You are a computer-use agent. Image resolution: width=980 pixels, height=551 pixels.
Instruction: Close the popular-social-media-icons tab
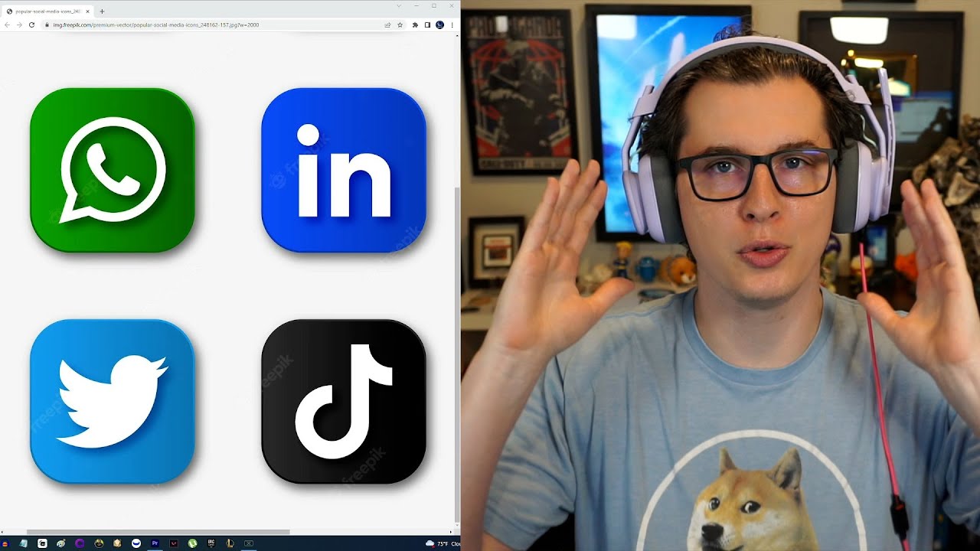pyautogui.click(x=87, y=11)
